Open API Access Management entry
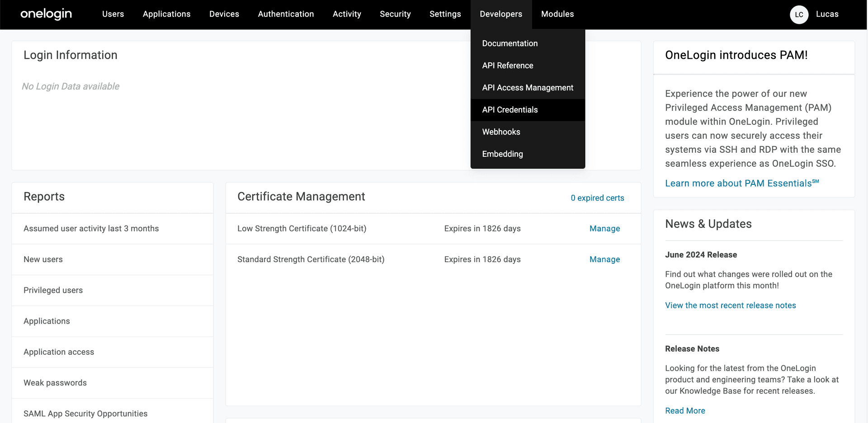Viewport: 868px width, 423px height. pos(527,88)
